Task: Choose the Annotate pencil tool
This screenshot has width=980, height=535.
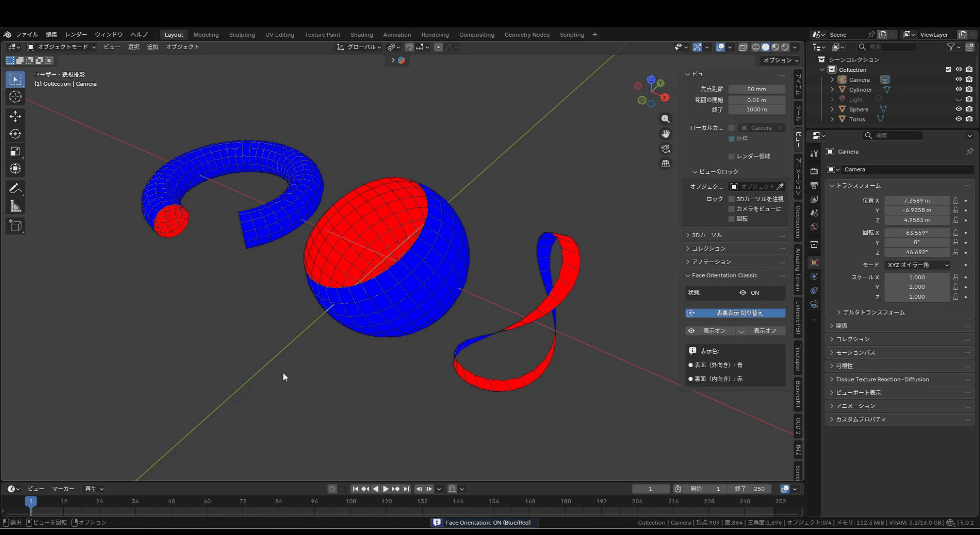Action: [x=15, y=189]
